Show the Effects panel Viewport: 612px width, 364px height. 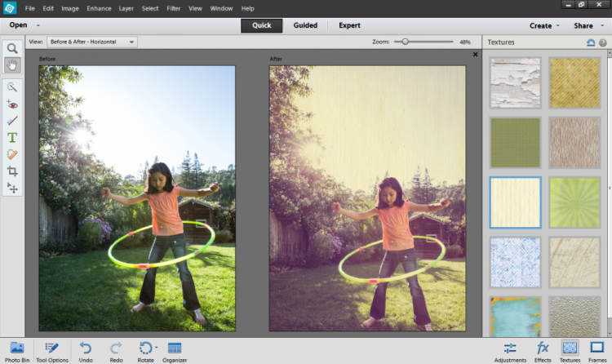click(x=543, y=352)
